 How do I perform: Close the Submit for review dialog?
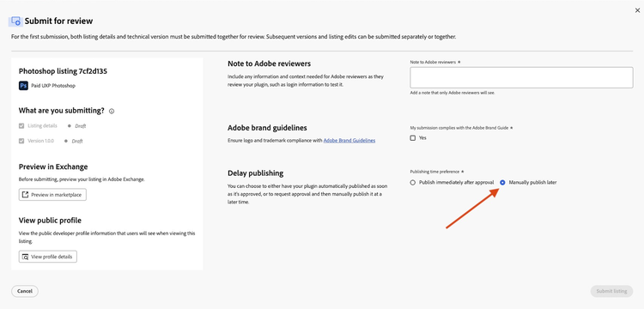pos(637,10)
